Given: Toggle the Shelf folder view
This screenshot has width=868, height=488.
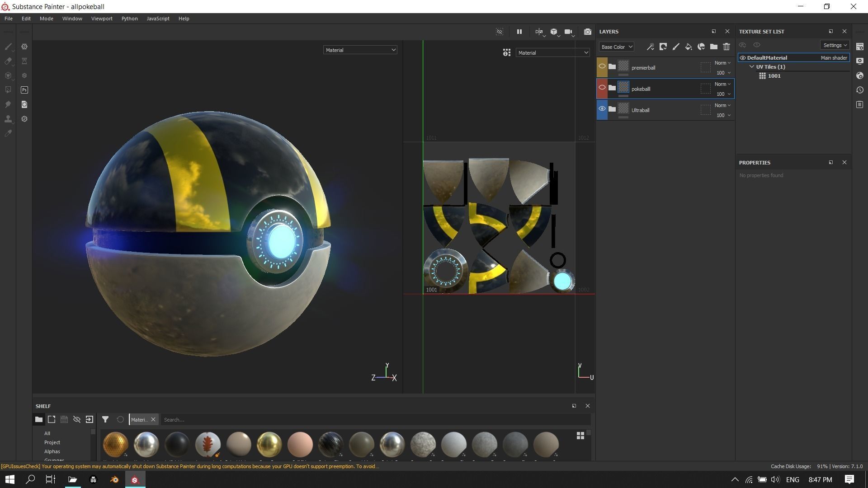Looking at the screenshot, I should (x=39, y=419).
